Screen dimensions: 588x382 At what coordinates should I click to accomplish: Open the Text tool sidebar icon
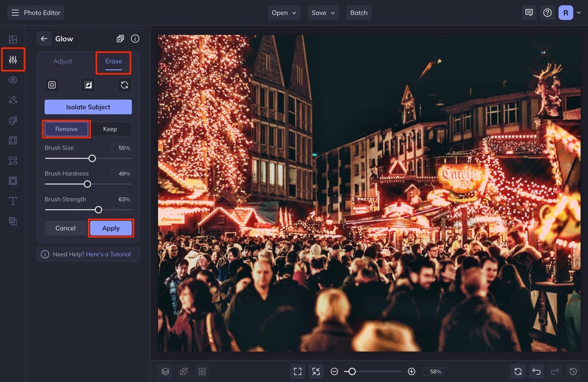[12, 201]
